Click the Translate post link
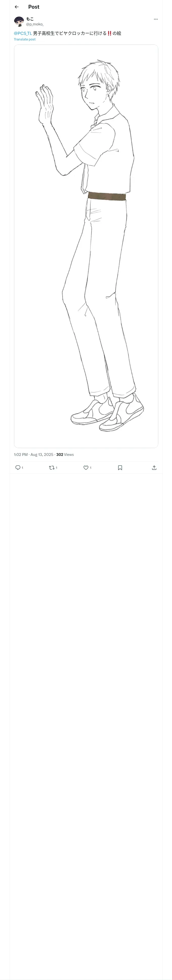Viewport: 172px width, 980px height. [25, 40]
